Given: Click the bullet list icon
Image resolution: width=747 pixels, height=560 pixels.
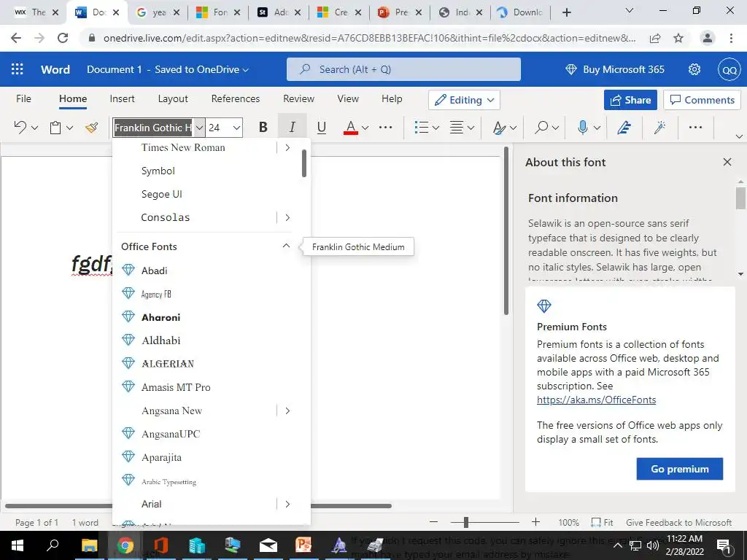Looking at the screenshot, I should [x=421, y=127].
